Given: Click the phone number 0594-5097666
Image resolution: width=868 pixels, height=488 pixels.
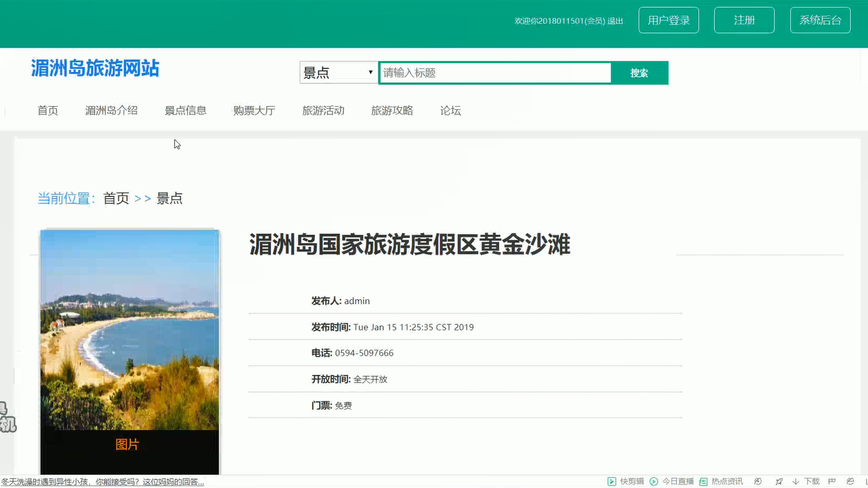Looking at the screenshot, I should [365, 353].
